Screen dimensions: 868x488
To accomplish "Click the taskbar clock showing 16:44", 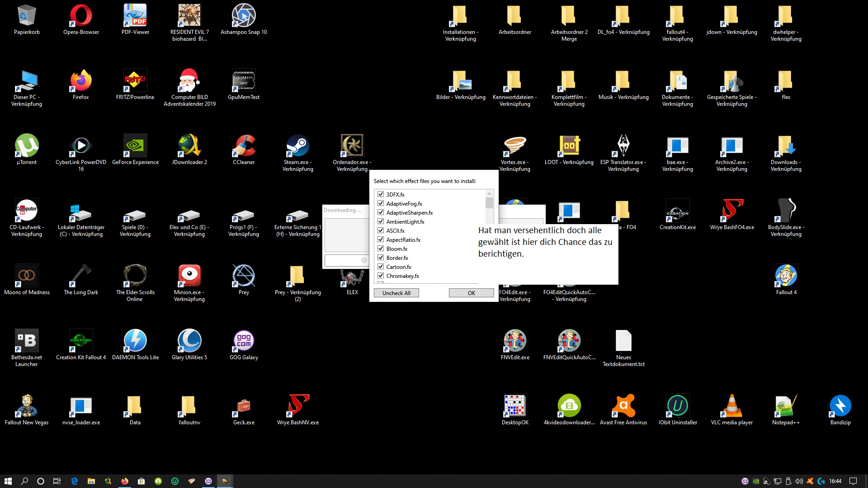I will (x=835, y=481).
